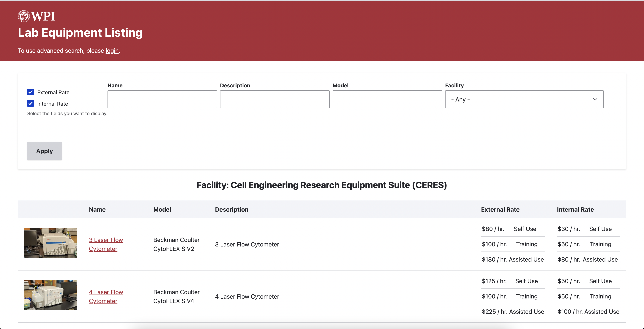Click the WPI seal logo icon

[24, 16]
